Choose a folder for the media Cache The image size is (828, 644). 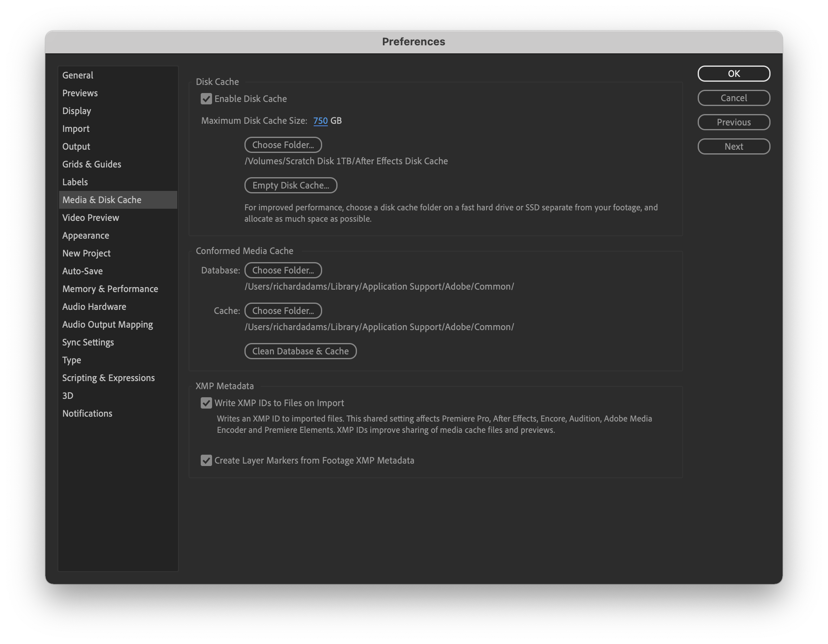click(283, 311)
